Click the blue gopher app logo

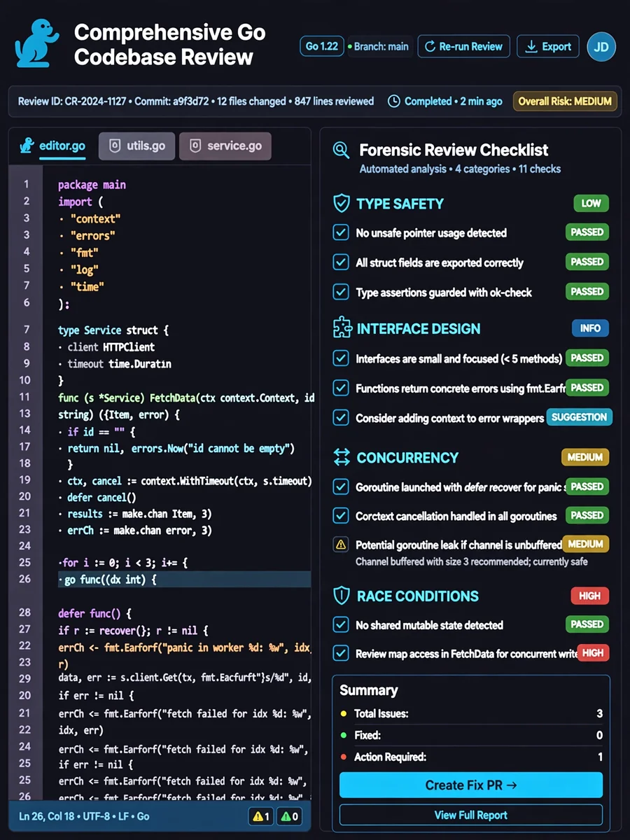(38, 43)
